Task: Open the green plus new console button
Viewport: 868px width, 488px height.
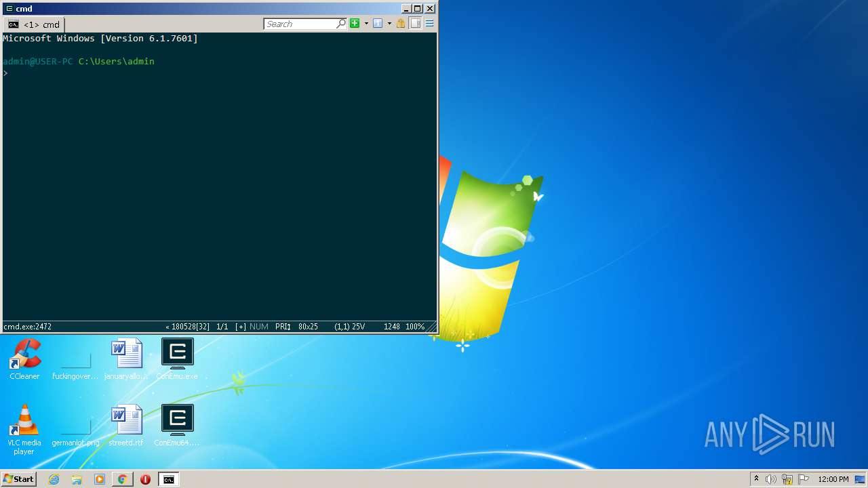Action: 355,23
